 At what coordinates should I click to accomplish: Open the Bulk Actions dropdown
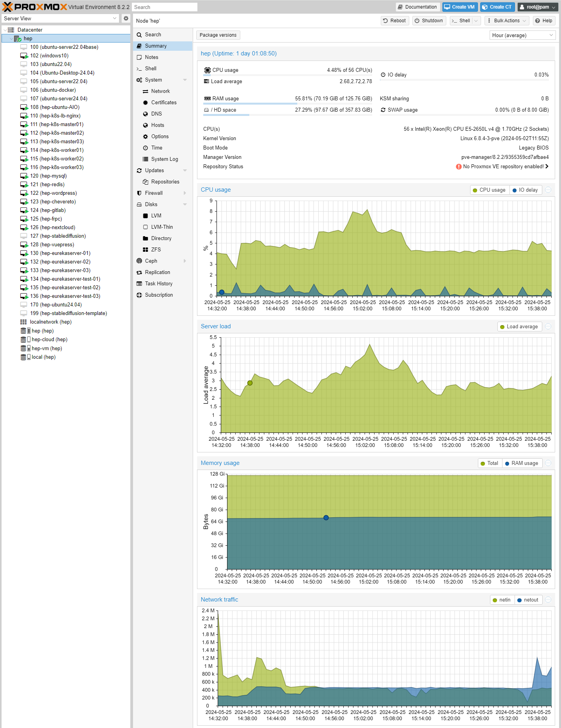click(507, 21)
